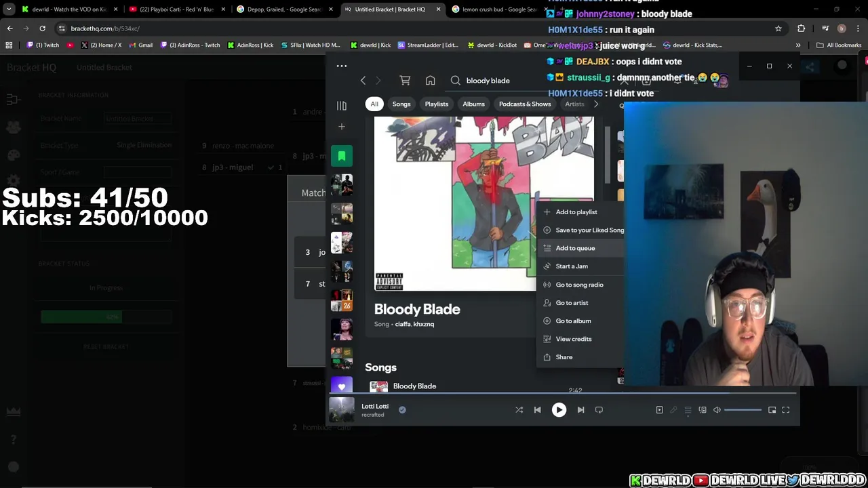Open Chrome apps grid icon
This screenshot has width=868, height=488.
tap(9, 45)
